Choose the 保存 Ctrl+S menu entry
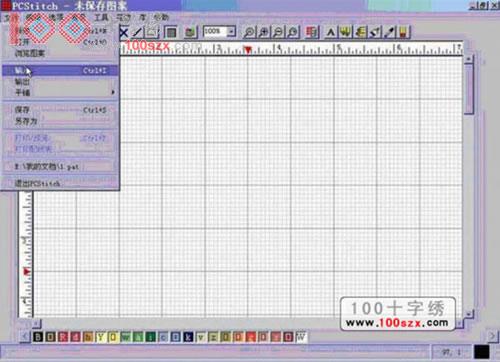500x362 pixels. coord(60,110)
